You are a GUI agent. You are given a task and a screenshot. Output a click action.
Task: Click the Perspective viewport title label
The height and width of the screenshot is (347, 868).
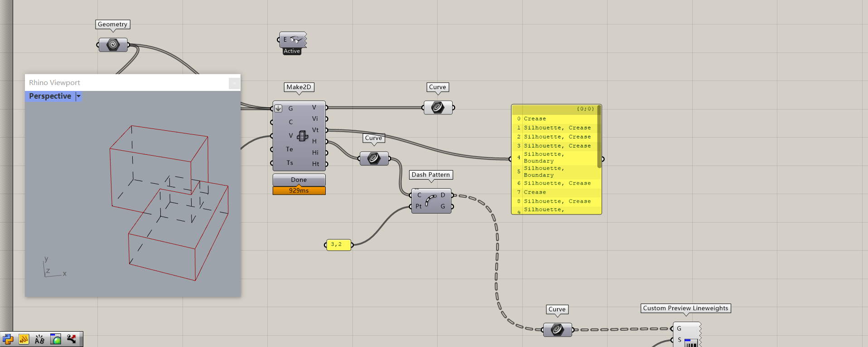[x=50, y=96]
